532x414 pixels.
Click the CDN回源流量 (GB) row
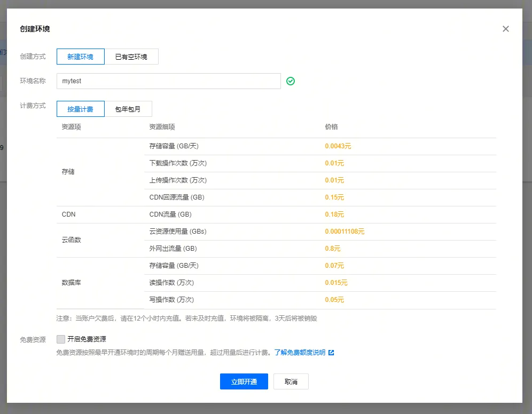[x=177, y=197]
